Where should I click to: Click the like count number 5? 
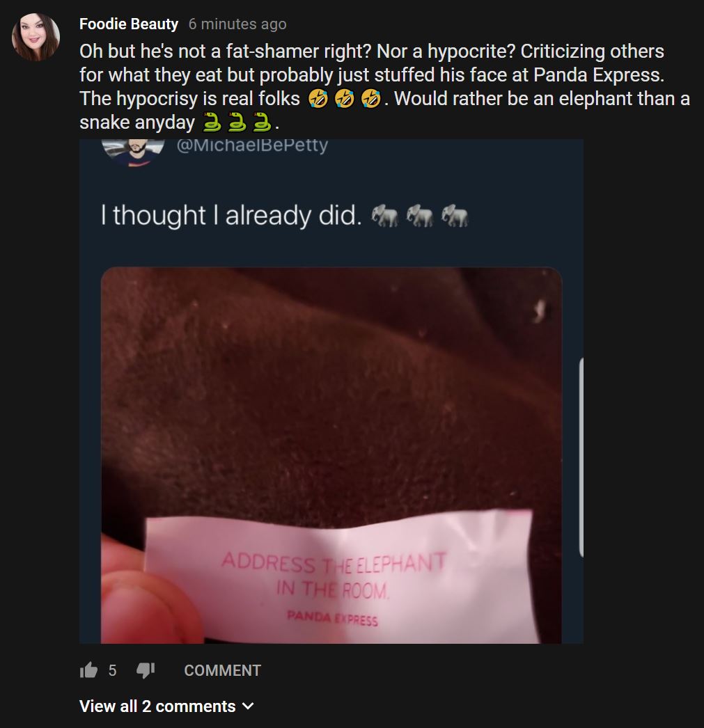[x=112, y=670]
